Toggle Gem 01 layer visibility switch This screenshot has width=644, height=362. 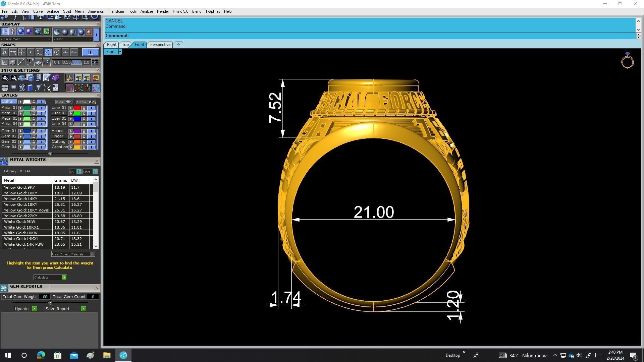[x=41, y=131]
